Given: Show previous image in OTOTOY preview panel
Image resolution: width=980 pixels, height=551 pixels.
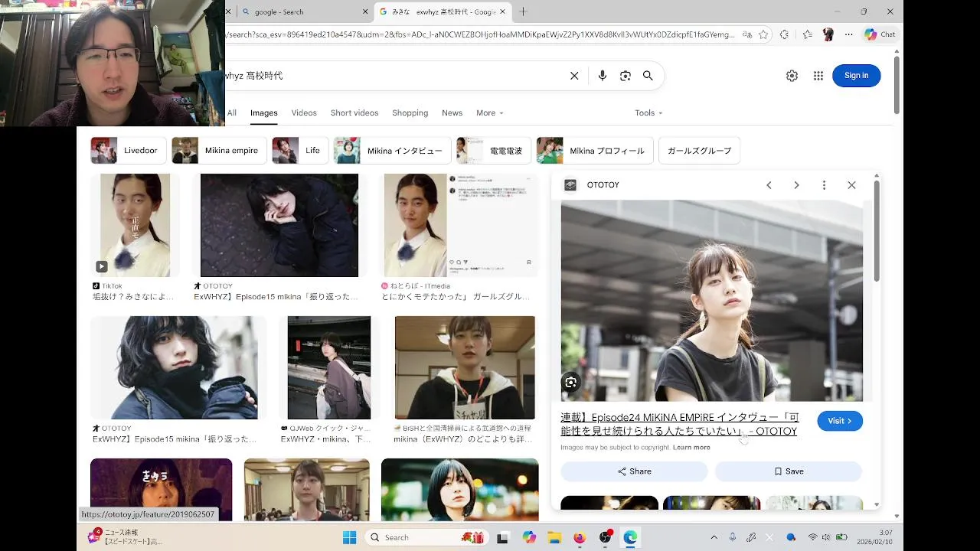Looking at the screenshot, I should [769, 185].
